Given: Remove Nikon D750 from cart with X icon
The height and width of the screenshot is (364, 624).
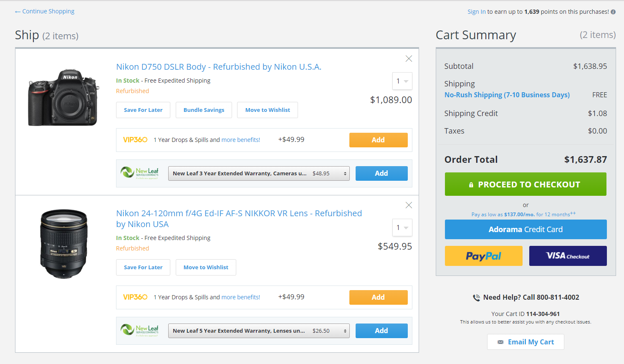Looking at the screenshot, I should tap(409, 59).
